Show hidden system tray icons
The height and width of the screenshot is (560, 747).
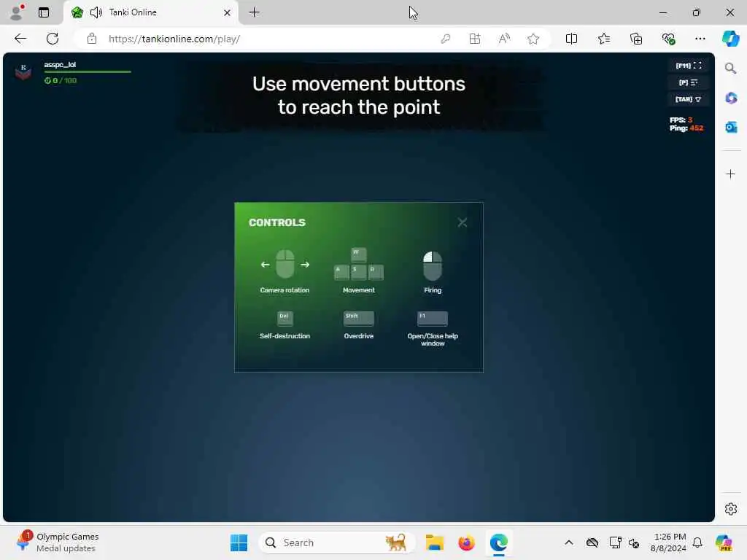[569, 542]
